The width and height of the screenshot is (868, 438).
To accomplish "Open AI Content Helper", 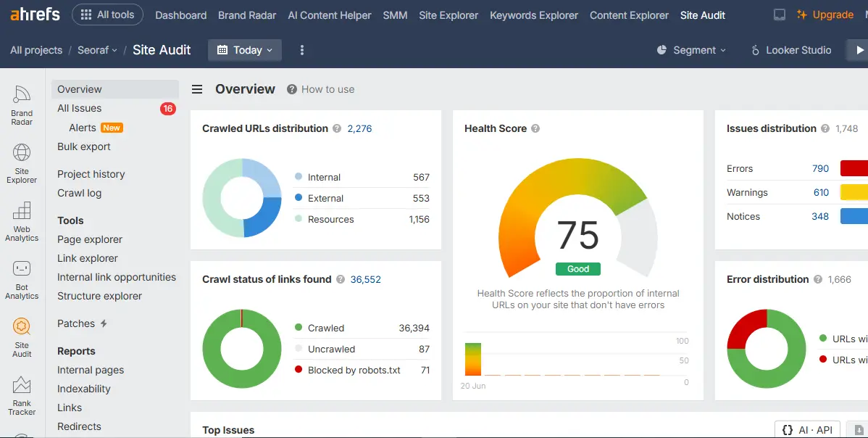I will click(330, 15).
